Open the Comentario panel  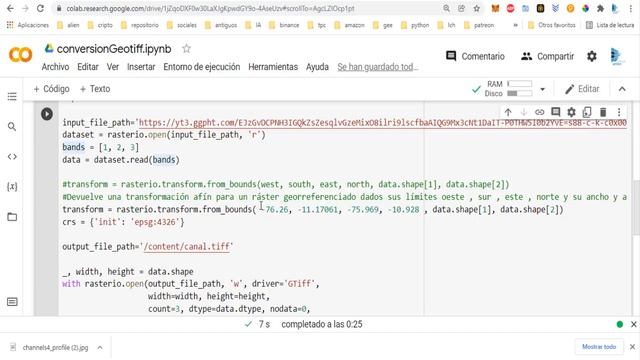point(476,56)
